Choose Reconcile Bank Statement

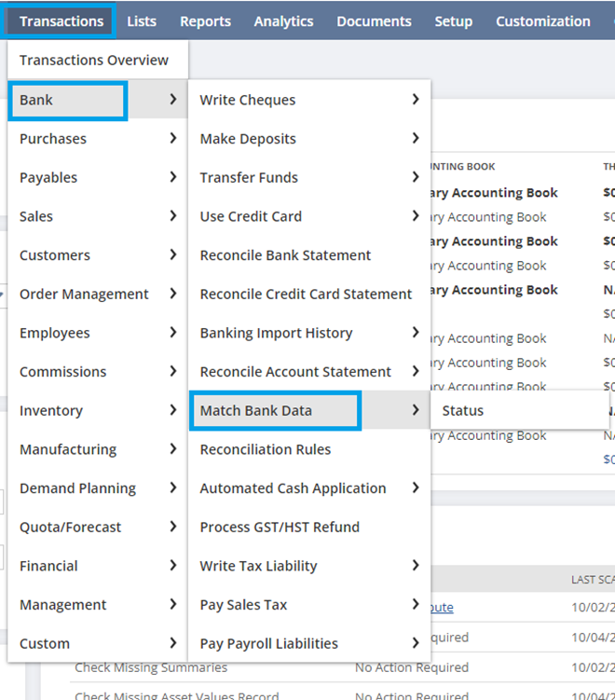pos(285,255)
